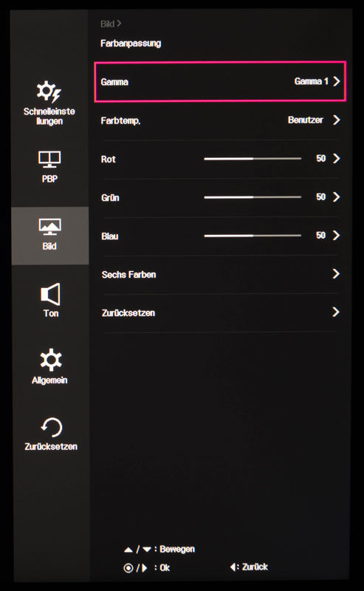Click the Zurück left-arrow hint
Viewport: 364px width, 591px height.
249,567
